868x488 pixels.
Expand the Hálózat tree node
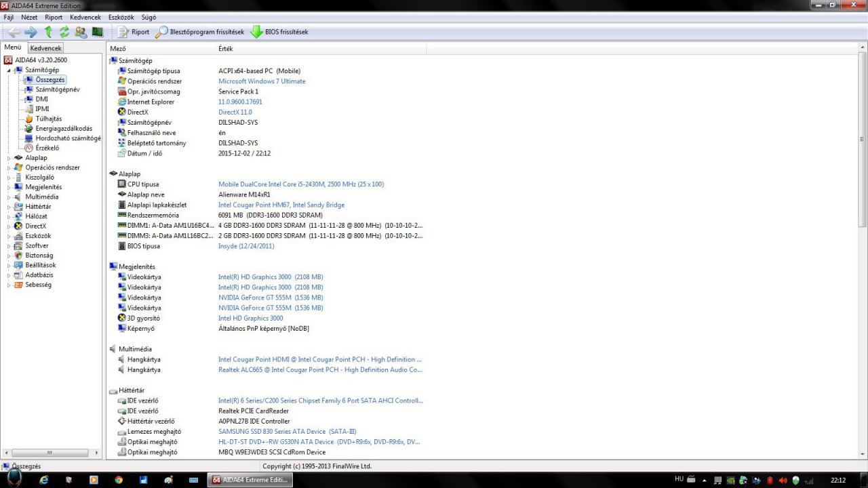pyautogui.click(x=9, y=216)
